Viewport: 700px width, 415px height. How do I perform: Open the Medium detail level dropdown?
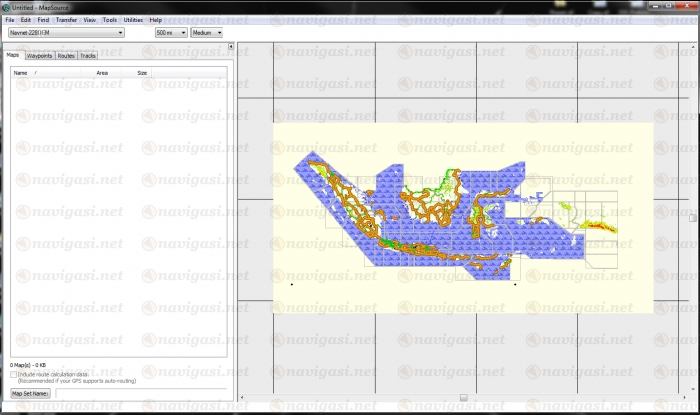tap(219, 32)
